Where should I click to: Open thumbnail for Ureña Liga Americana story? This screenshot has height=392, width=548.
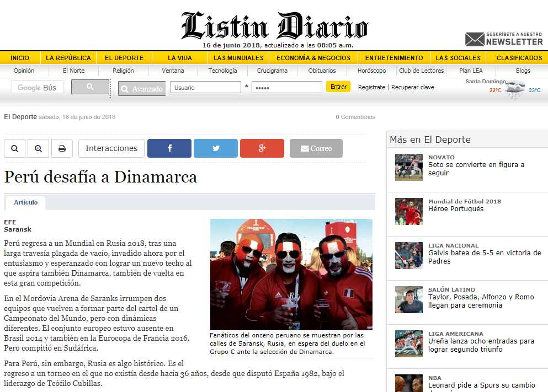click(x=409, y=344)
